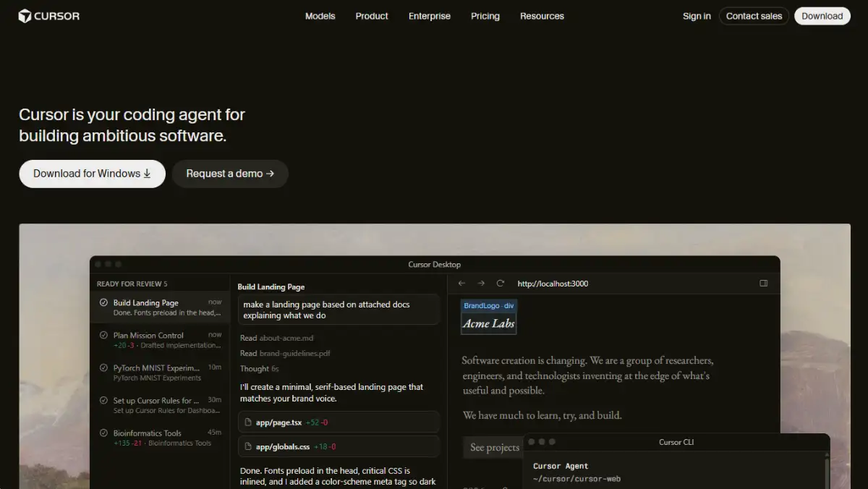Click the file icon beside app/globals.css
The width and height of the screenshot is (868, 489).
[248, 446]
